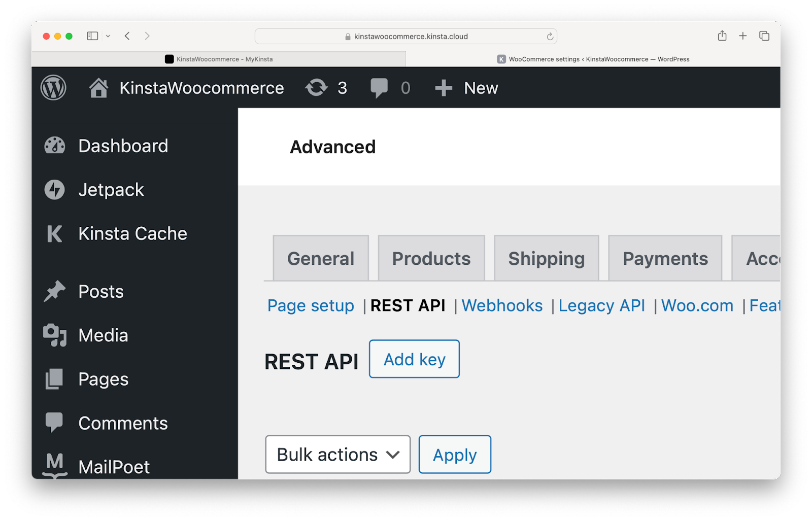Click the Apply button
This screenshot has height=521, width=812.
pos(455,455)
